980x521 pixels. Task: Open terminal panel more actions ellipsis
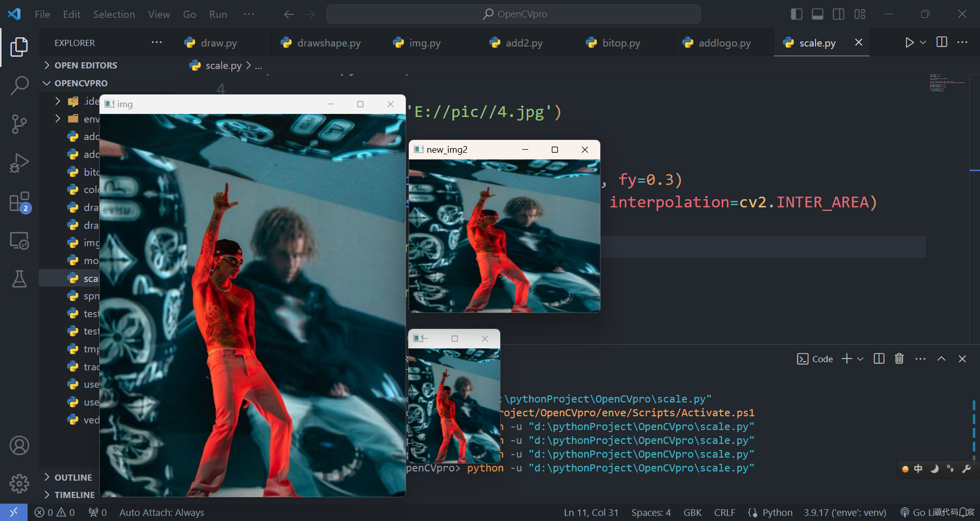(920, 359)
